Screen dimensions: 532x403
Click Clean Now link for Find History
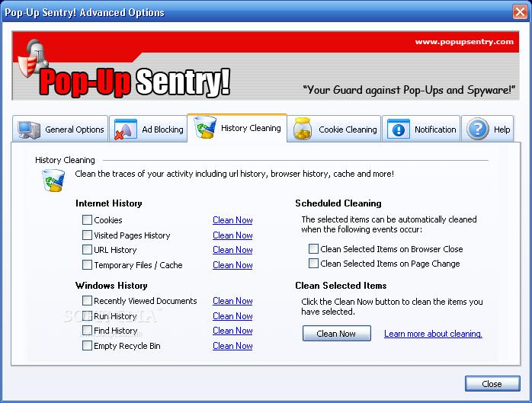[x=232, y=331]
